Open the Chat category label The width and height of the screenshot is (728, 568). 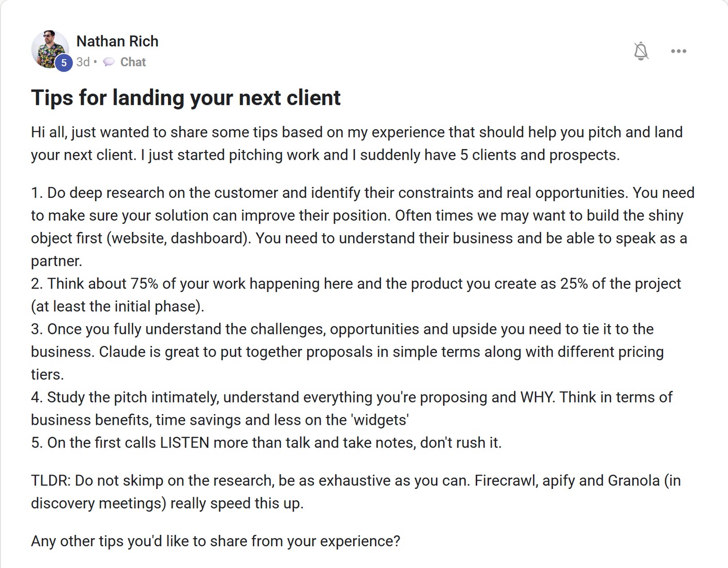coord(133,62)
